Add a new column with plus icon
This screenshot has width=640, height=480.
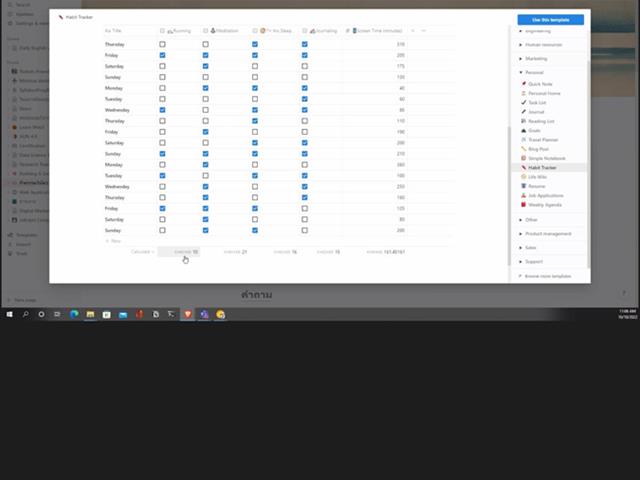point(413,31)
